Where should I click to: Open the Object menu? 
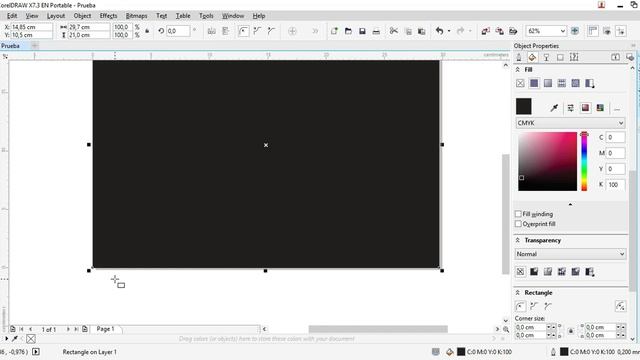click(x=82, y=16)
